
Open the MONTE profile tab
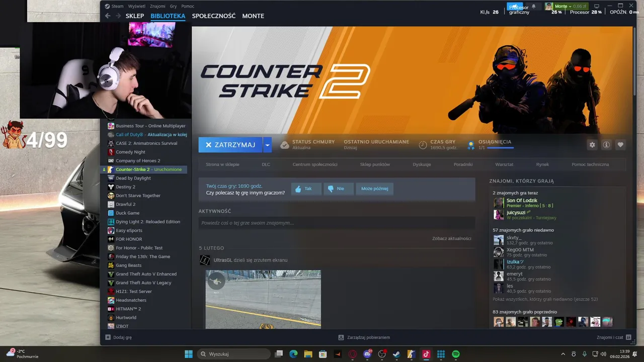(x=253, y=16)
